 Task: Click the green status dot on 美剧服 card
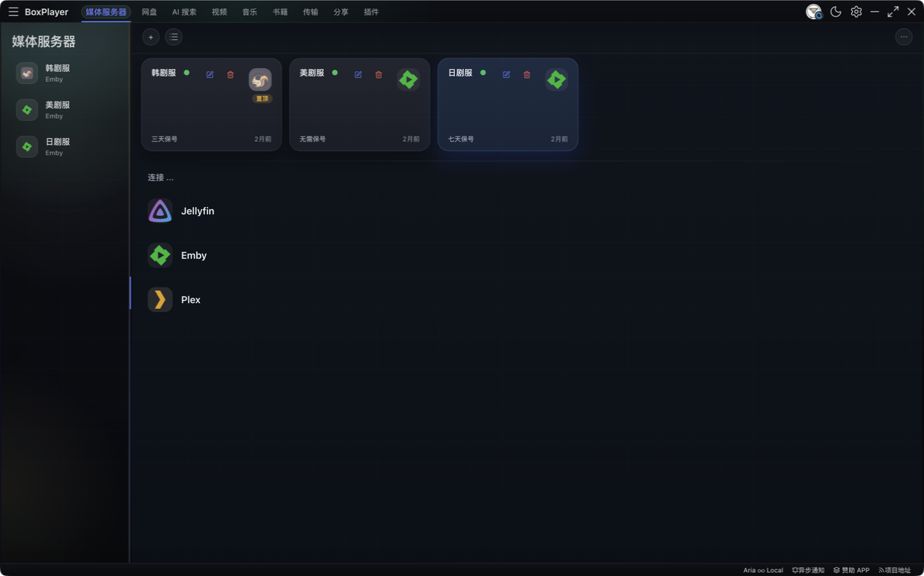[x=335, y=73]
